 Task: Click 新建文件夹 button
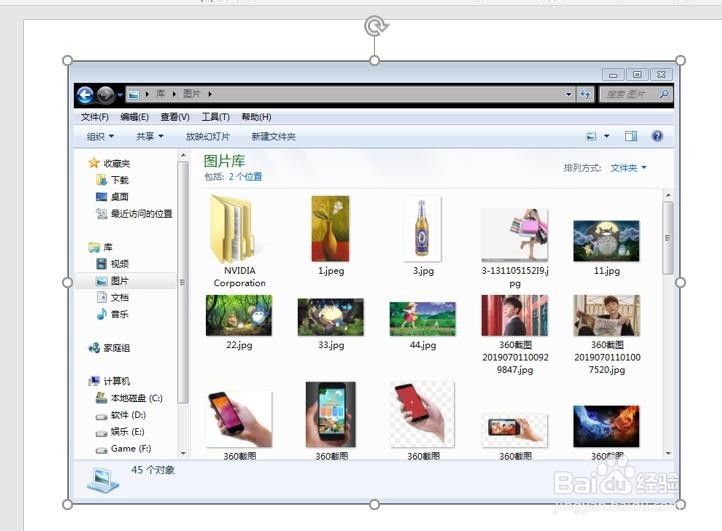(x=274, y=136)
